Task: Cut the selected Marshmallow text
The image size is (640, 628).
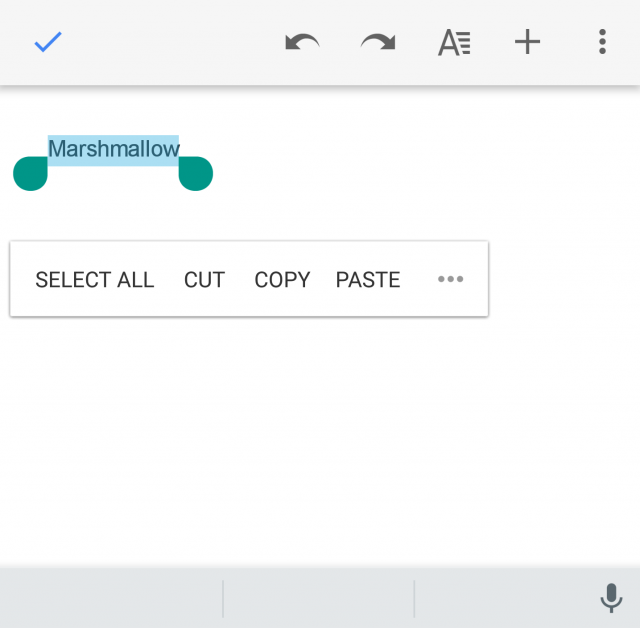Action: [x=204, y=280]
